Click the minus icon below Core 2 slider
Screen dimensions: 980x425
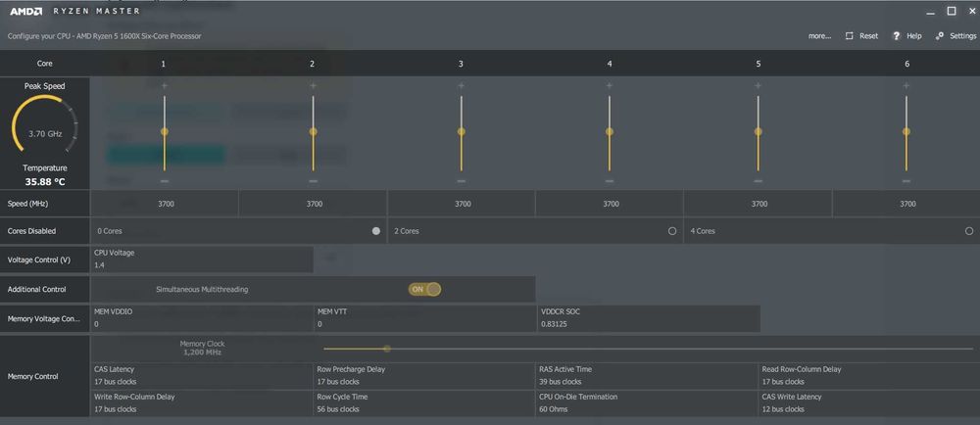pos(314,181)
